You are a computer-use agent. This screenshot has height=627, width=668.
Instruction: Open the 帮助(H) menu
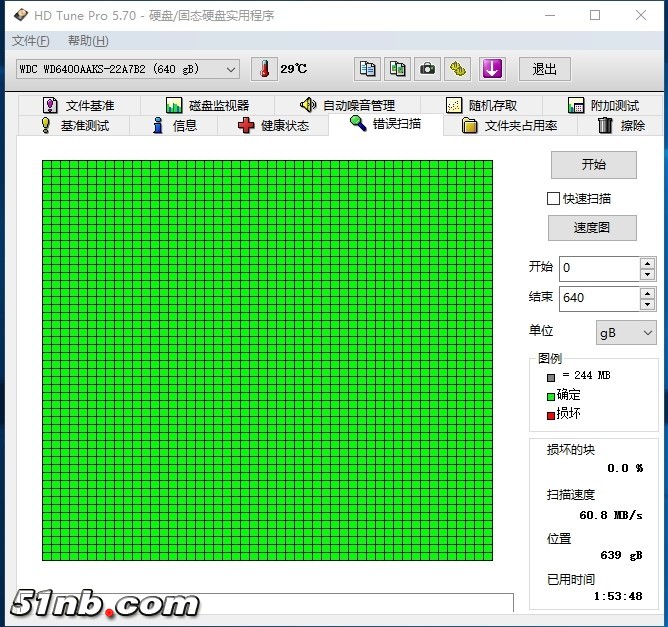[x=88, y=41]
